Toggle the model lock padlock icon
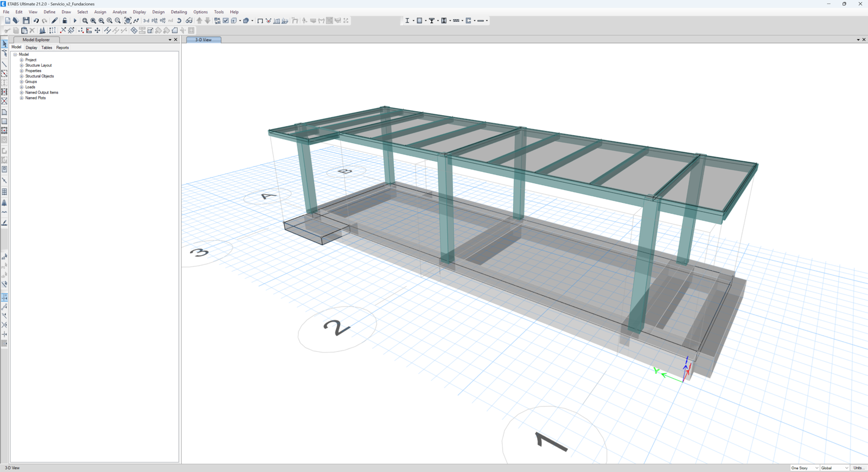The image size is (868, 472). click(x=65, y=21)
